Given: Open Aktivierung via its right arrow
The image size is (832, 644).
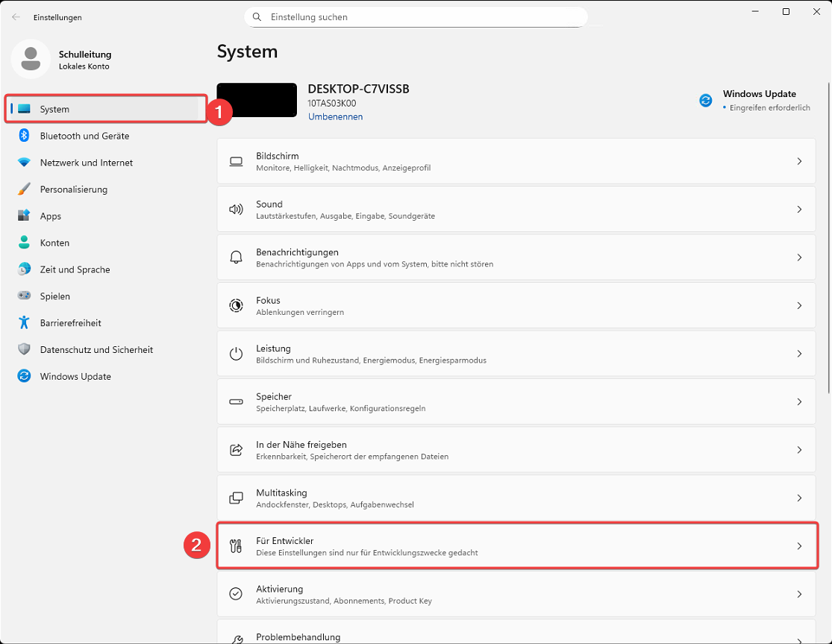Looking at the screenshot, I should click(799, 594).
